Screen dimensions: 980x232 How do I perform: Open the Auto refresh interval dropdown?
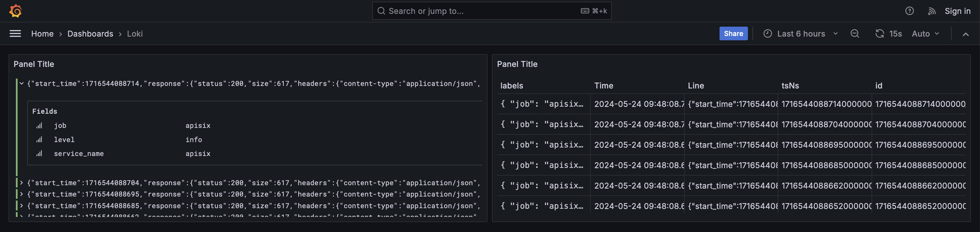click(x=925, y=34)
